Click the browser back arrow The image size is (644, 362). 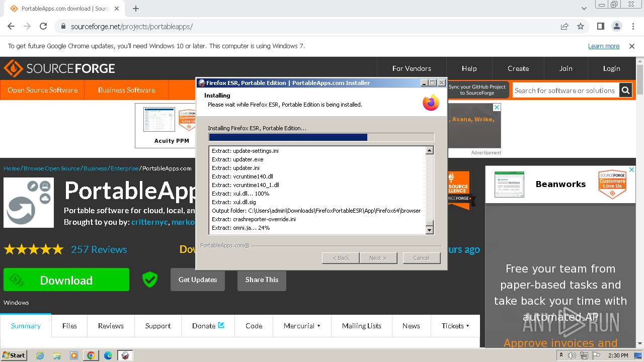[x=11, y=26]
